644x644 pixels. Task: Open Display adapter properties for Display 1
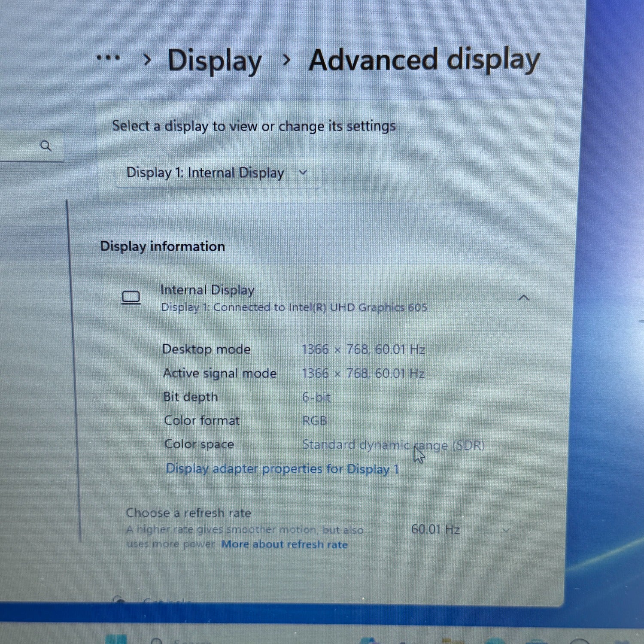pos(282,468)
